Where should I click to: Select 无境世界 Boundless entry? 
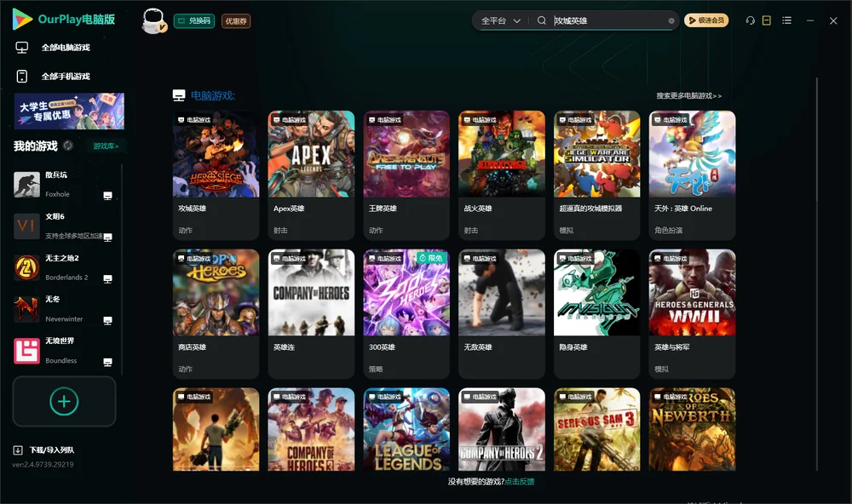(64, 351)
